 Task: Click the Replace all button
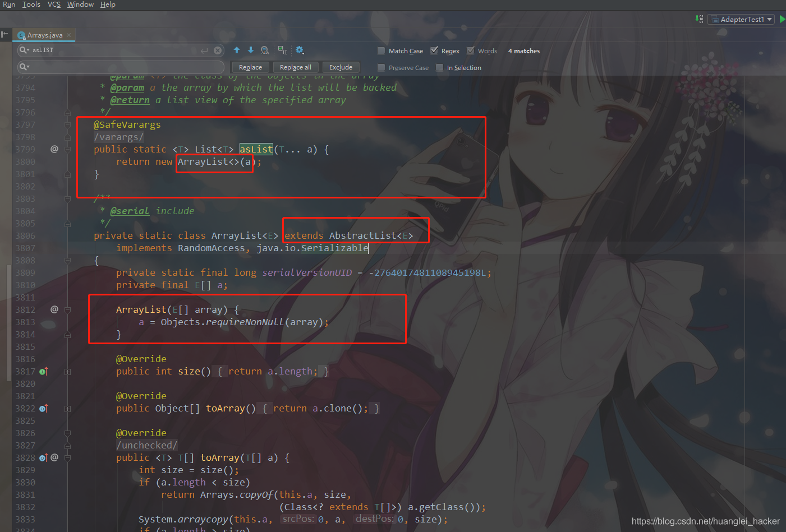coord(296,67)
